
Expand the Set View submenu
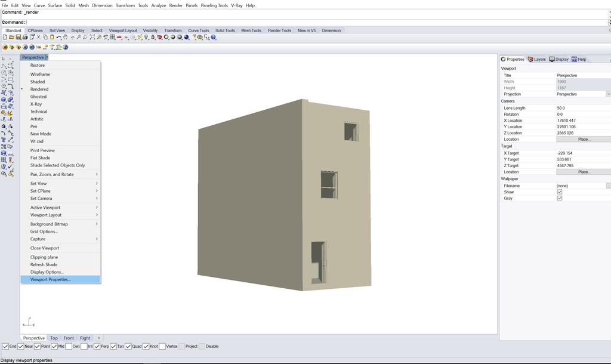point(60,183)
